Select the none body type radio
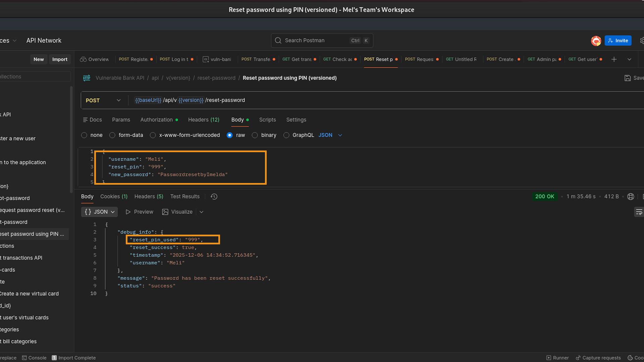 (x=84, y=135)
